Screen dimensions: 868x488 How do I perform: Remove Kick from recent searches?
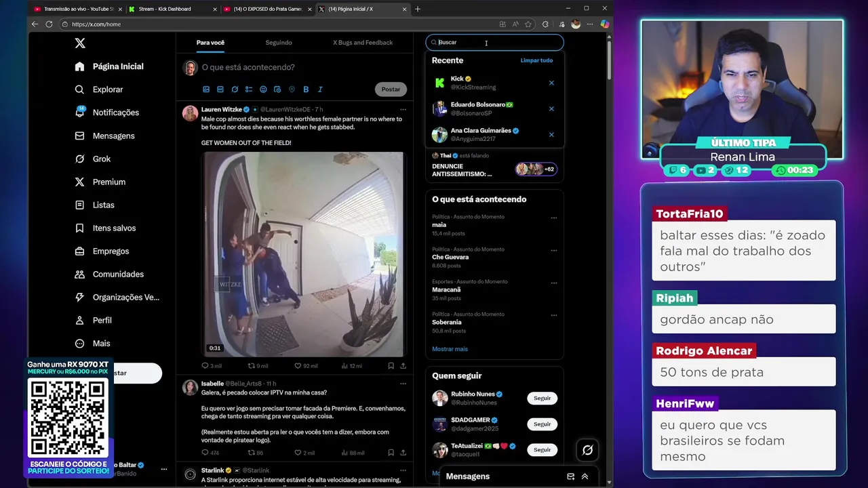(x=551, y=83)
